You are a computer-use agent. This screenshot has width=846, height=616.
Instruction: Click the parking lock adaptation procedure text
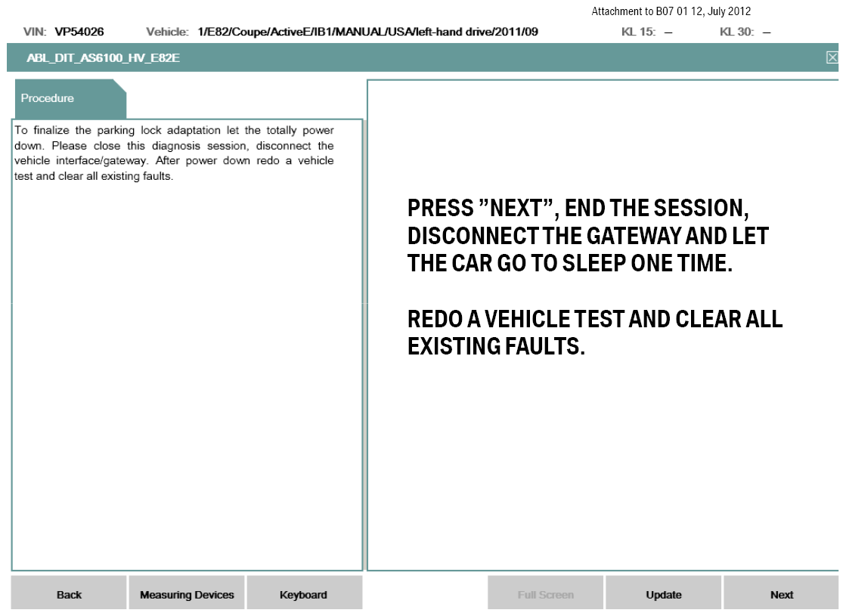click(174, 153)
